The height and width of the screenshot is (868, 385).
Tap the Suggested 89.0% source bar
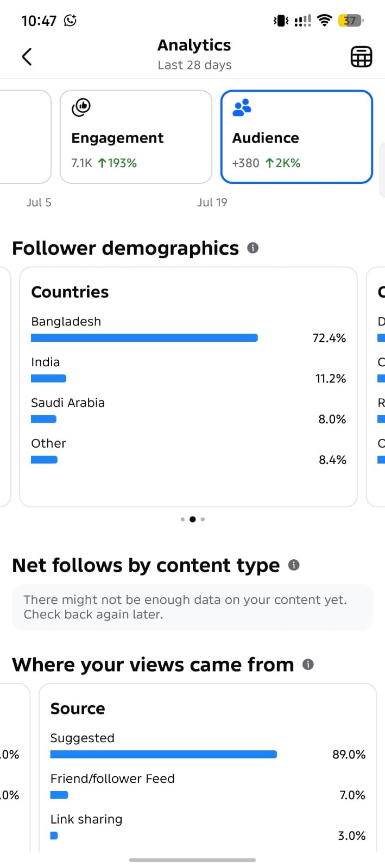(x=163, y=754)
